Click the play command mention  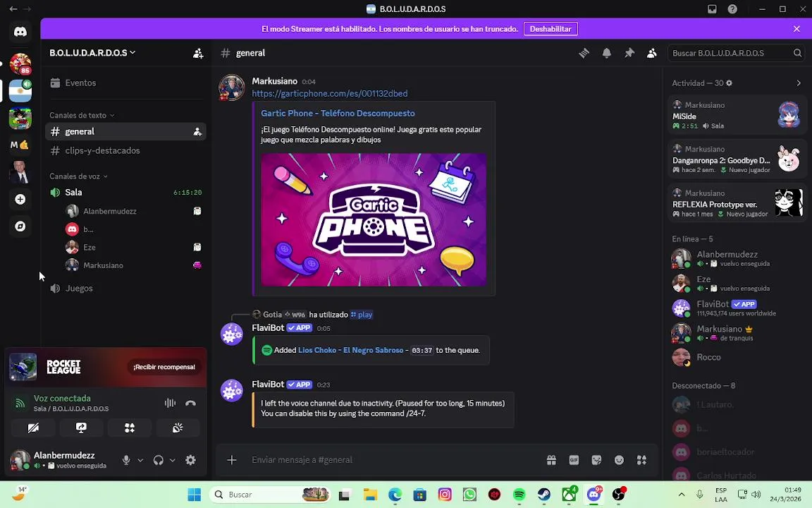[362, 315]
